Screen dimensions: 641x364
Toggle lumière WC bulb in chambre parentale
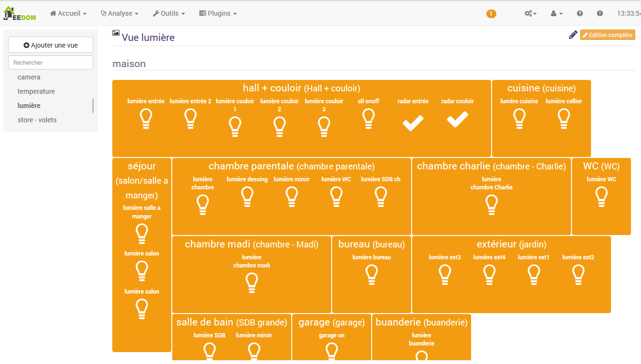pyautogui.click(x=336, y=197)
